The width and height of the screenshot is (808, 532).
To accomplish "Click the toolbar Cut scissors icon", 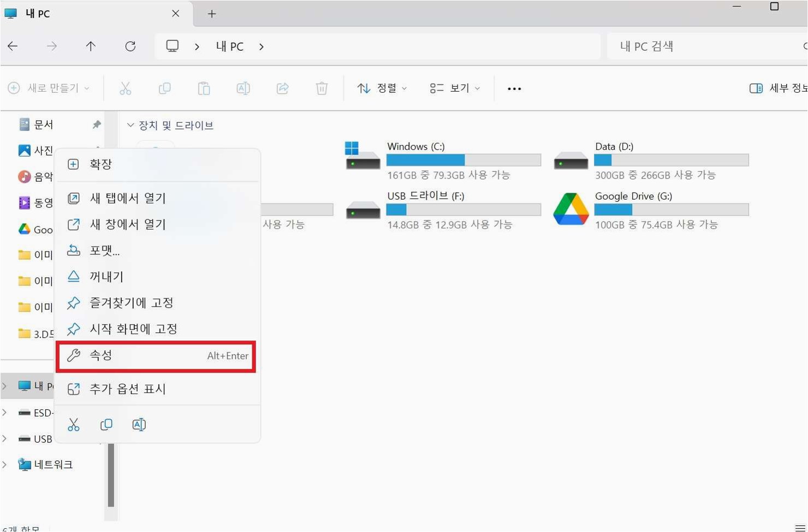I will point(126,88).
